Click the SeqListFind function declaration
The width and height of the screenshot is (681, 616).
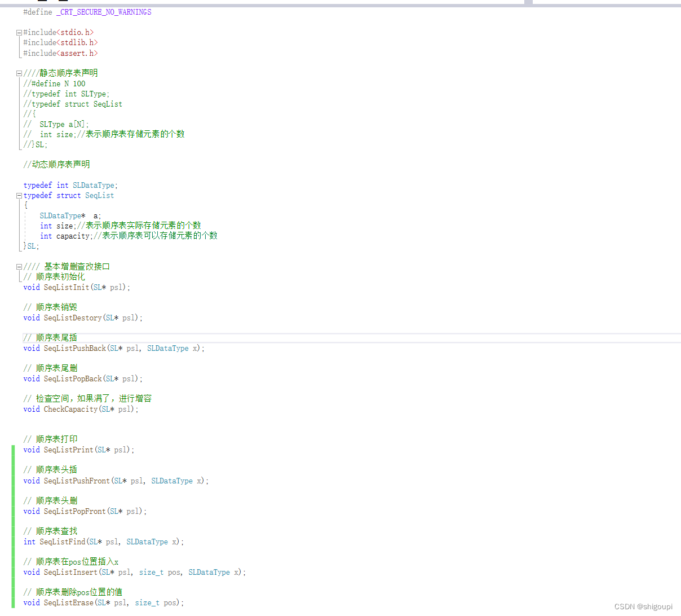click(104, 542)
